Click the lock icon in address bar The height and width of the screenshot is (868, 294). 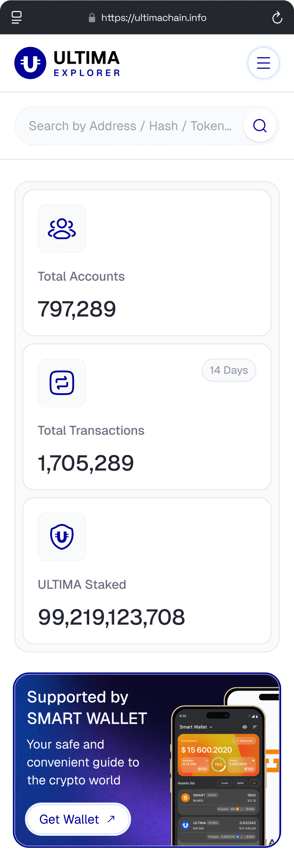[92, 18]
